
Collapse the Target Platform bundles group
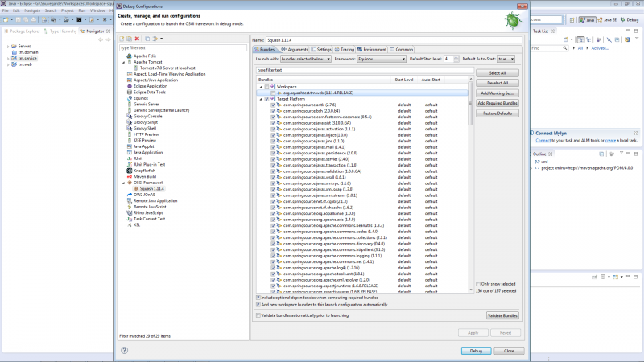260,99
